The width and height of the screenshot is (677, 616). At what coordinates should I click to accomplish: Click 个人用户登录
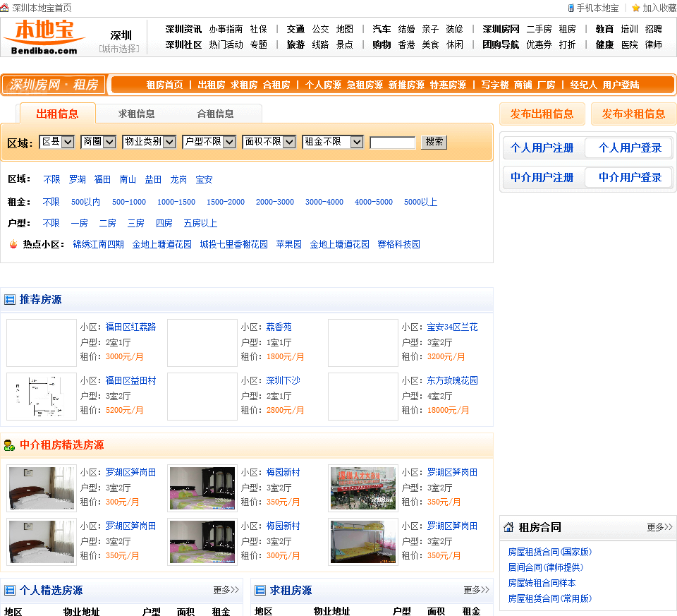click(630, 147)
